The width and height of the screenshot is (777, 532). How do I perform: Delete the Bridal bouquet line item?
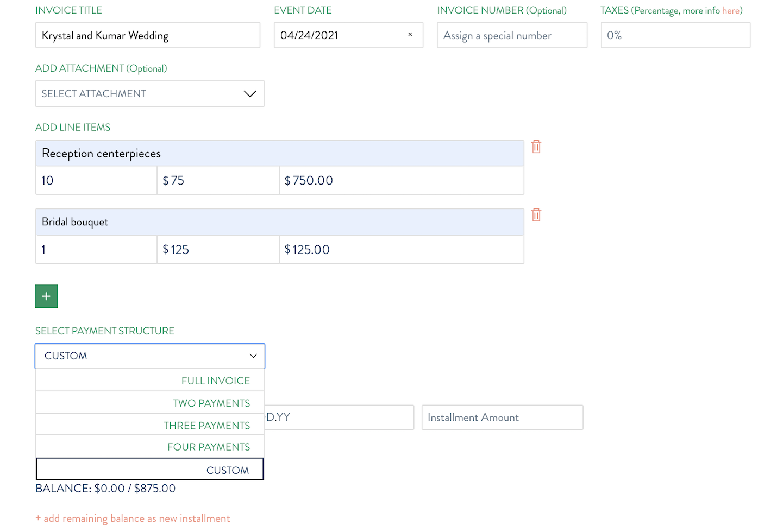(536, 215)
